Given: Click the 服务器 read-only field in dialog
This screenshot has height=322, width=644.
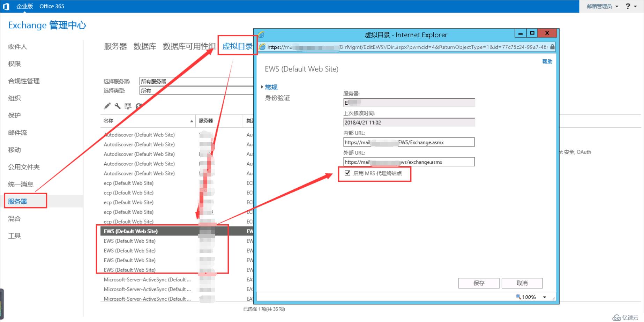Looking at the screenshot, I should 409,102.
